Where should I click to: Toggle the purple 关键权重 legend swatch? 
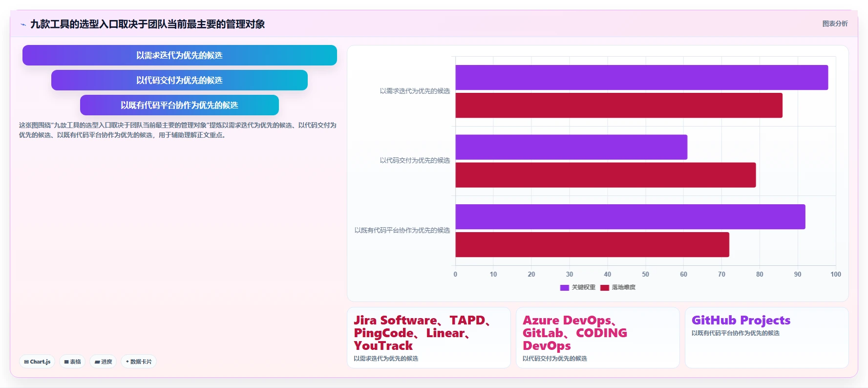tap(565, 287)
